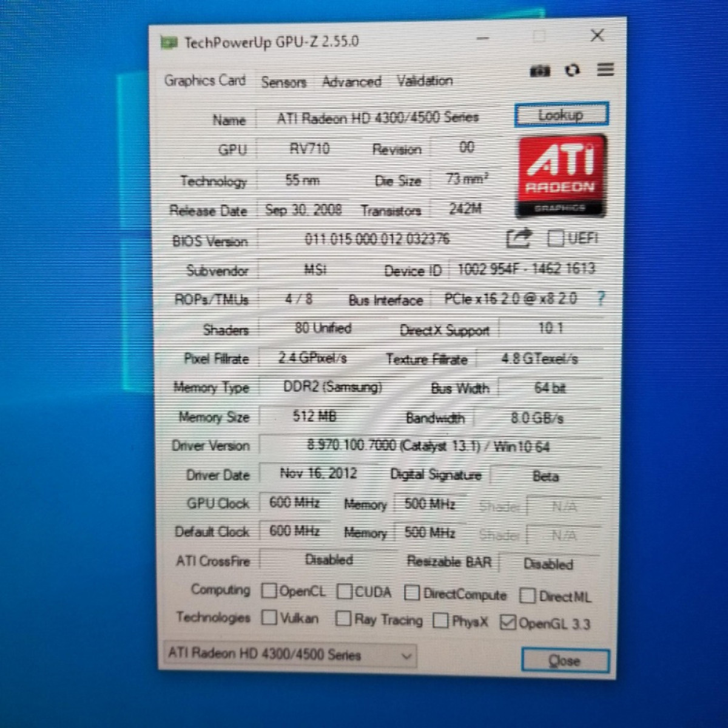This screenshot has width=728, height=728.
Task: Click the DDR2 (Samsung) memory type value
Action: (333, 387)
